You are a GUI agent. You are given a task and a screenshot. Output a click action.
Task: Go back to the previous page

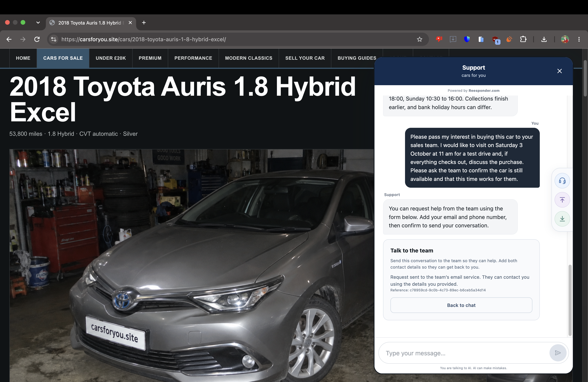tap(9, 39)
